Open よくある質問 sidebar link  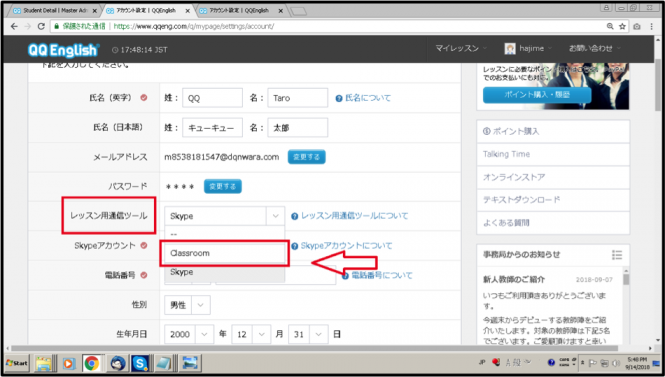pyautogui.click(x=553, y=223)
